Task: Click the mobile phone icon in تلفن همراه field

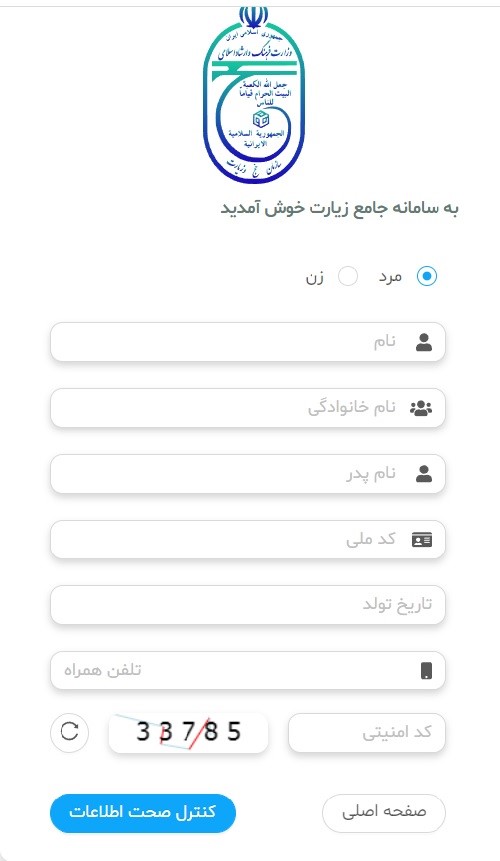Action: [x=426, y=670]
